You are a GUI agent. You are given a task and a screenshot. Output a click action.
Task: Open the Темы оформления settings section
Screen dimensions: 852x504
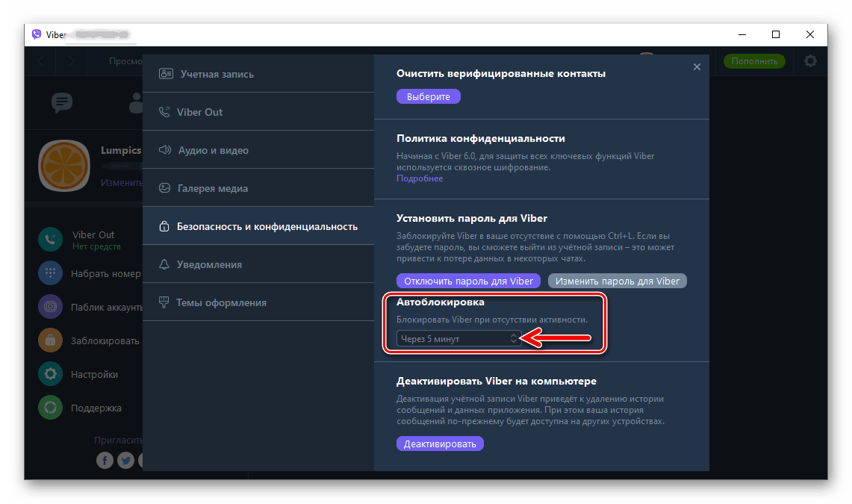point(258,302)
